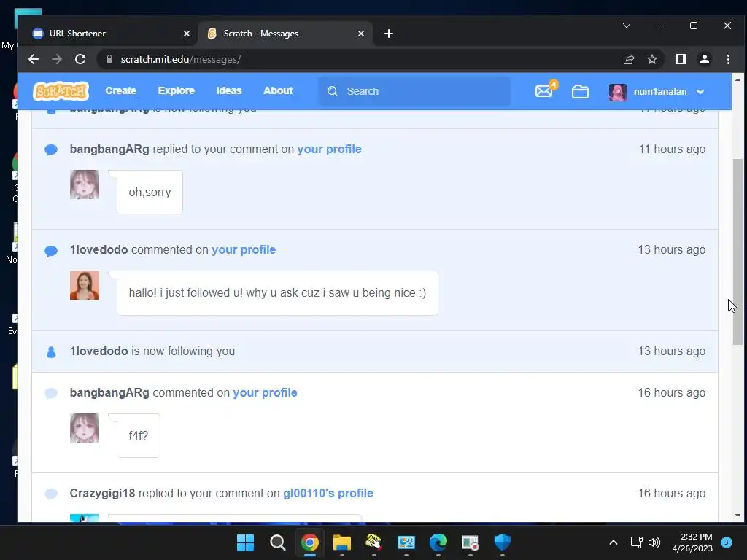Open 'your profile' link in bangbangARg reply row
This screenshot has height=560, width=747.
point(329,149)
